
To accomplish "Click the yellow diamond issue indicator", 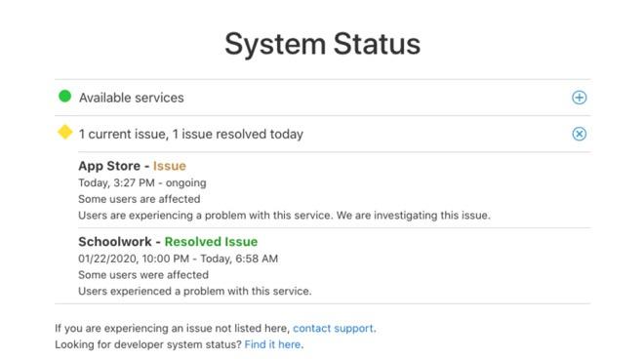I will 65,133.
